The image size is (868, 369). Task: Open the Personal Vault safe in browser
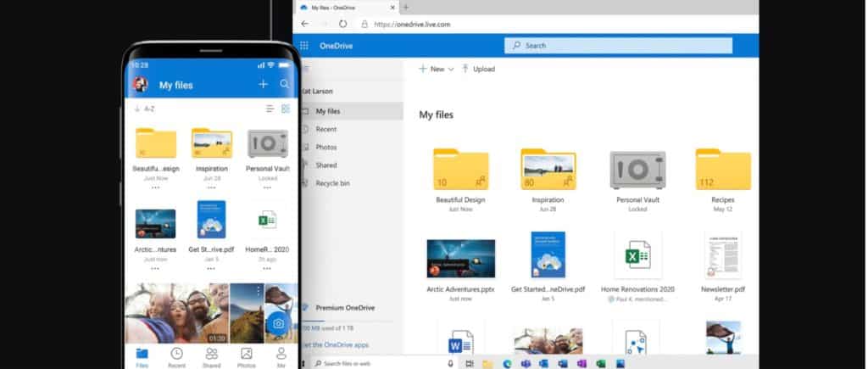637,171
